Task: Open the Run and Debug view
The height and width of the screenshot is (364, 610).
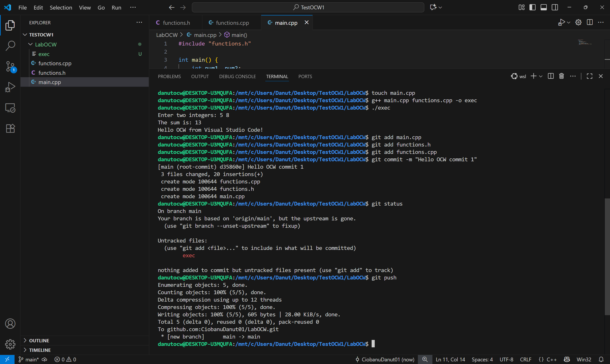Action: coord(10,87)
